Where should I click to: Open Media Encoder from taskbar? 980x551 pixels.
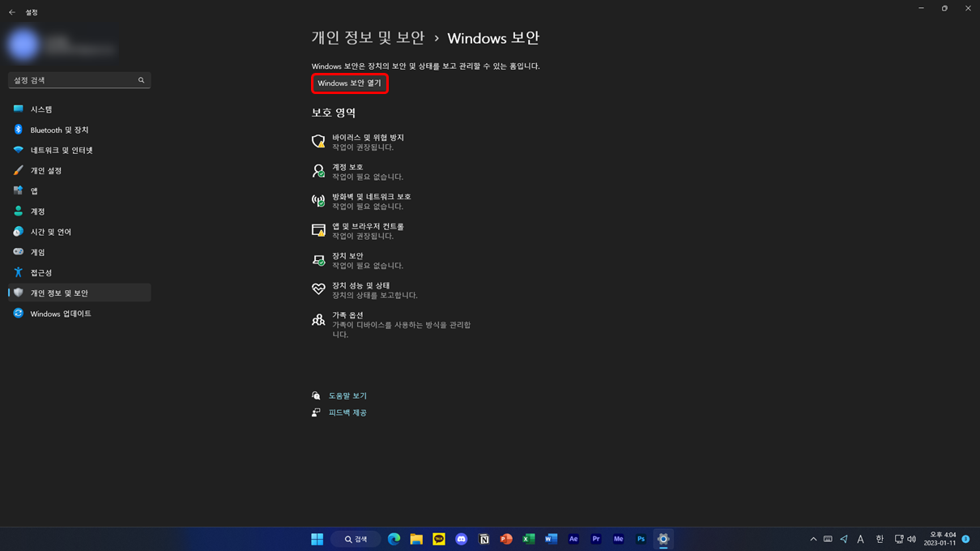(x=618, y=539)
